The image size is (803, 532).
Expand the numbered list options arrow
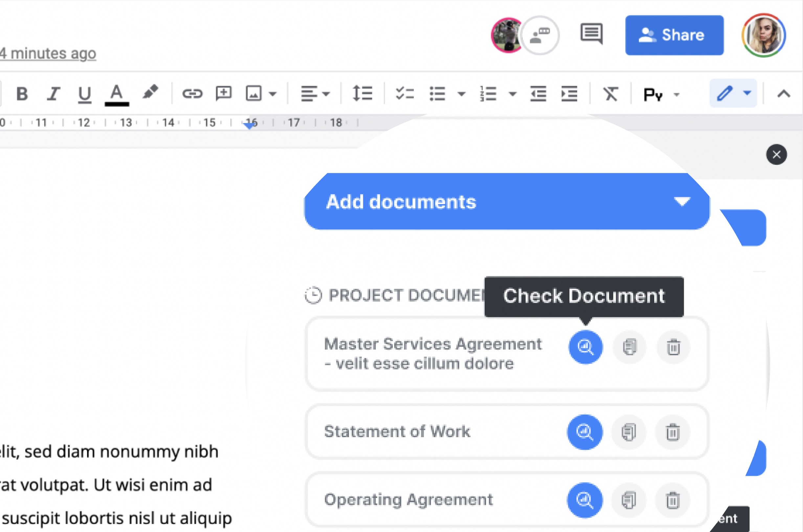click(x=513, y=94)
